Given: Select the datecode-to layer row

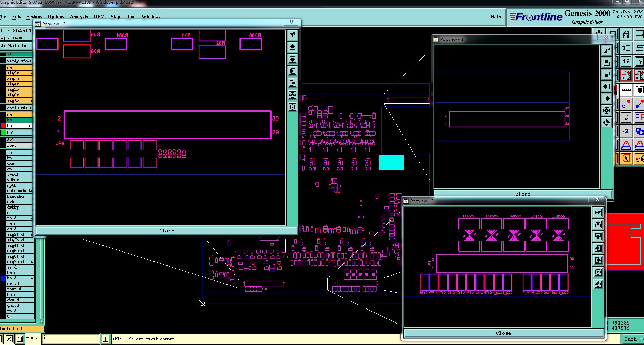Looking at the screenshot, I should [x=19, y=191].
